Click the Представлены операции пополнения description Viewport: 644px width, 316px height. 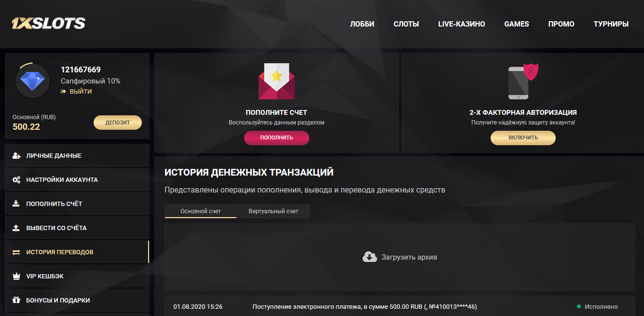pyautogui.click(x=305, y=190)
